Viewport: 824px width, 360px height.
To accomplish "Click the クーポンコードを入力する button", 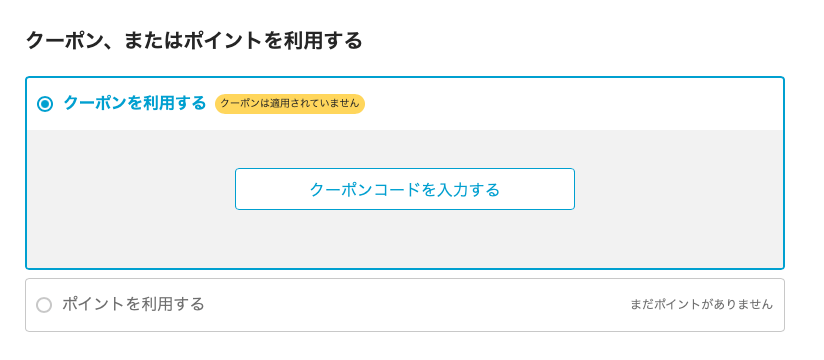I will click(x=405, y=189).
